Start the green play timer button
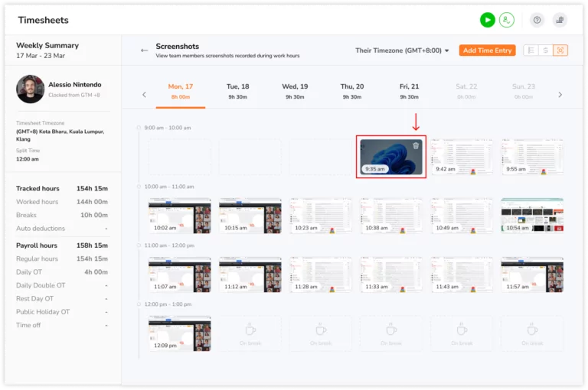The height and width of the screenshot is (390, 588). click(487, 20)
